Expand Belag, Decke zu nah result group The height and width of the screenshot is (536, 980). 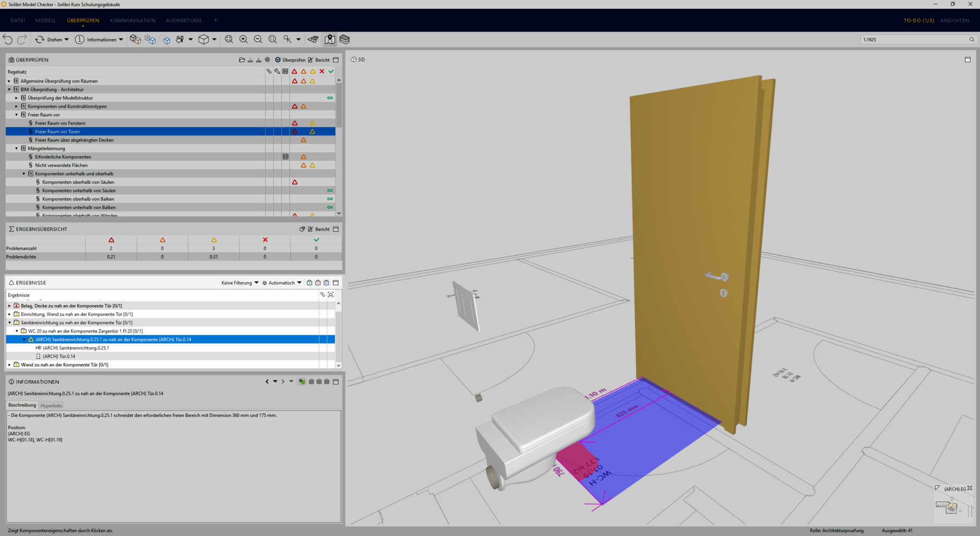click(9, 306)
